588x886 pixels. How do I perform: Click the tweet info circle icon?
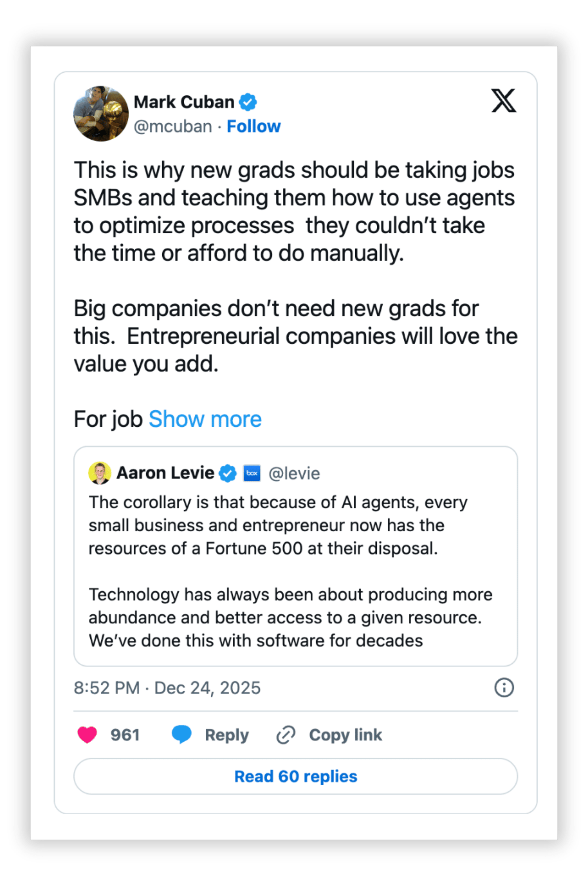click(504, 688)
